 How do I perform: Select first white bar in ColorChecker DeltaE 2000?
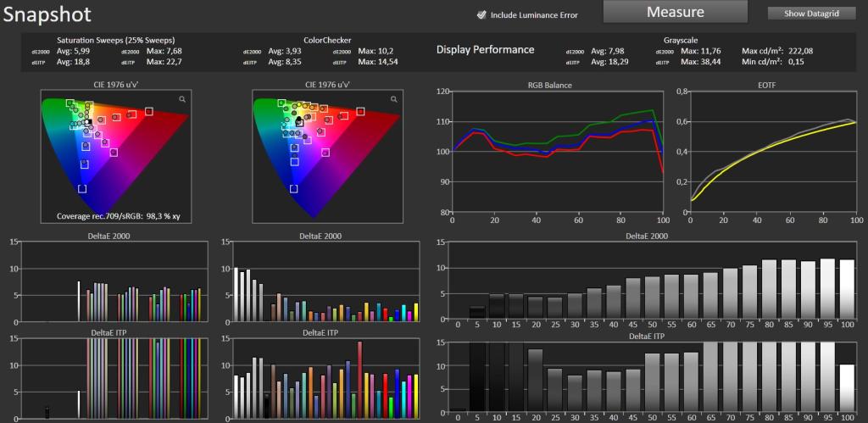point(236,294)
